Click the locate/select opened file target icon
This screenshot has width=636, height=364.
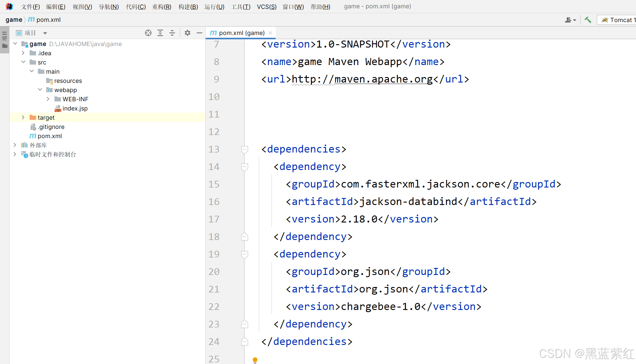point(148,33)
